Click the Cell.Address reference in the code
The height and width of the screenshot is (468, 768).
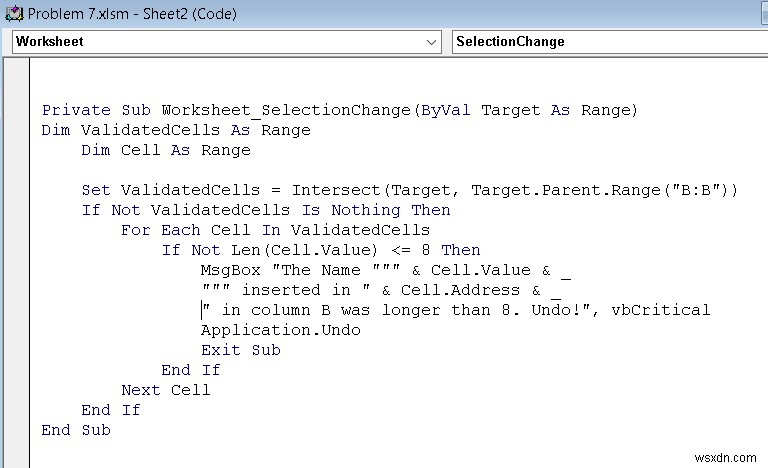point(460,291)
